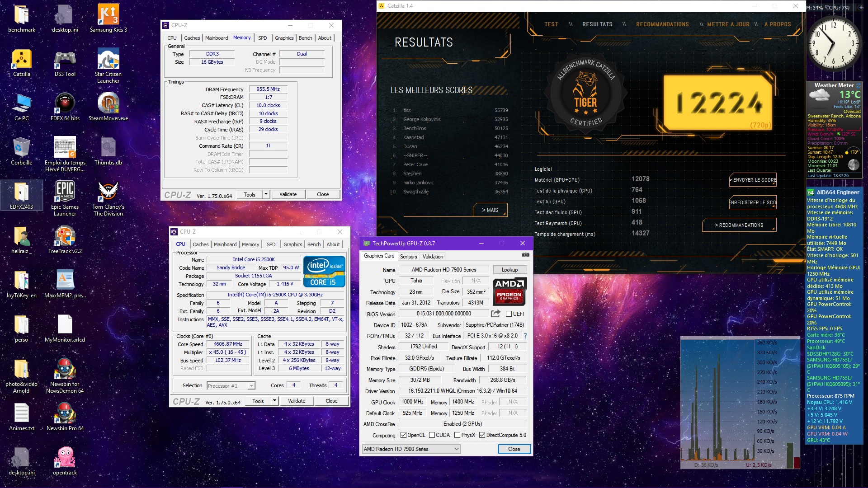Launch opentrack desktop shortcut
Image resolution: width=868 pixels, height=488 pixels.
pos(65,462)
